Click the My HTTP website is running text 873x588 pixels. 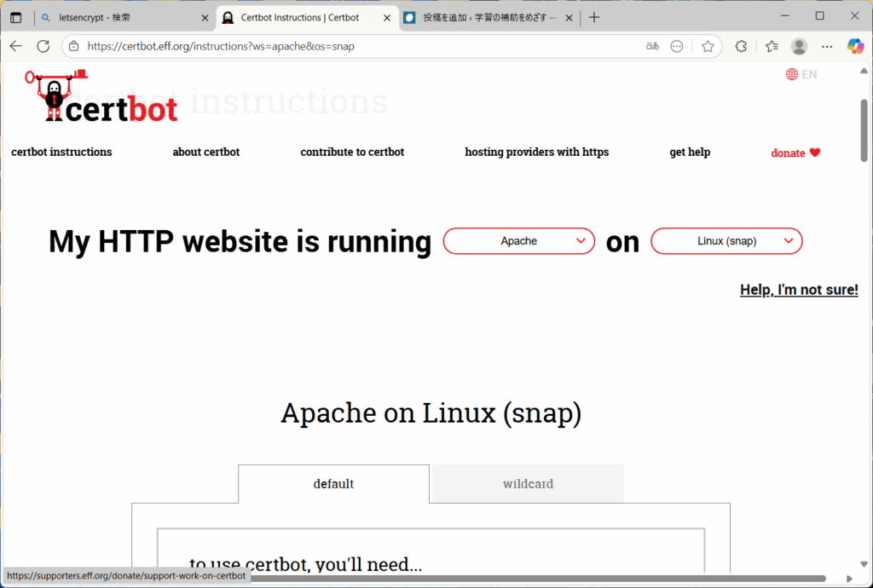click(x=240, y=241)
